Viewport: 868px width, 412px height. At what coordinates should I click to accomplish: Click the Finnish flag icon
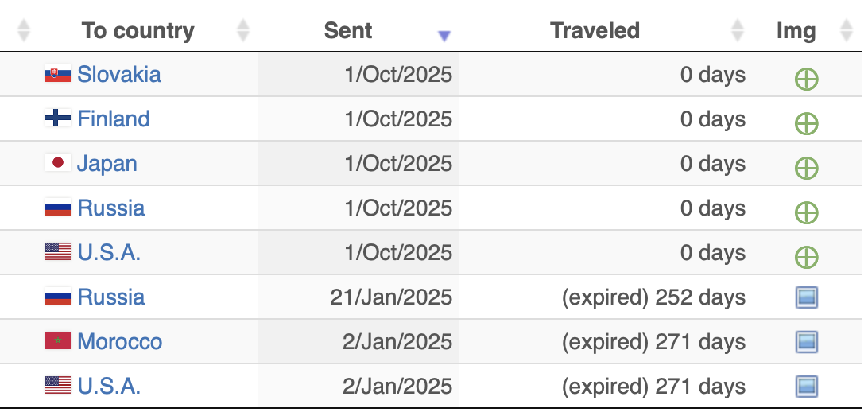click(x=57, y=119)
